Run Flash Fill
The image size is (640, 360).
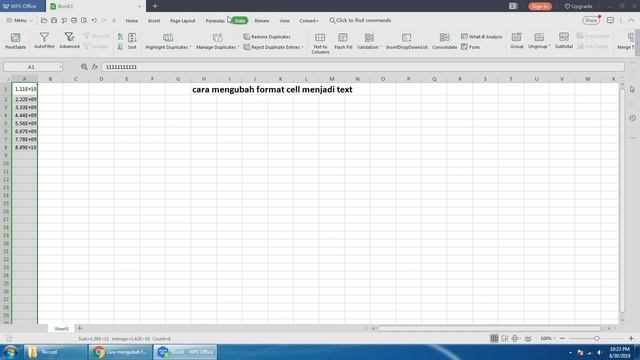pyautogui.click(x=343, y=41)
